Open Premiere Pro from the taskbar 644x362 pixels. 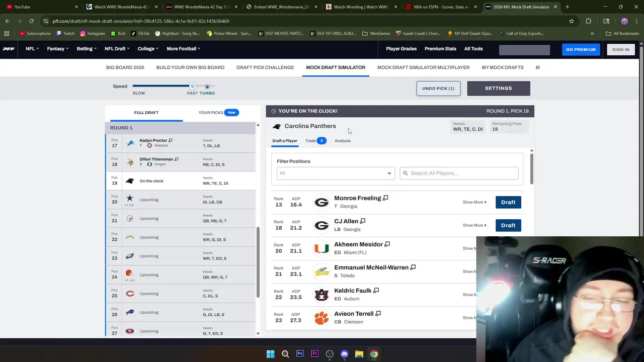(315, 354)
